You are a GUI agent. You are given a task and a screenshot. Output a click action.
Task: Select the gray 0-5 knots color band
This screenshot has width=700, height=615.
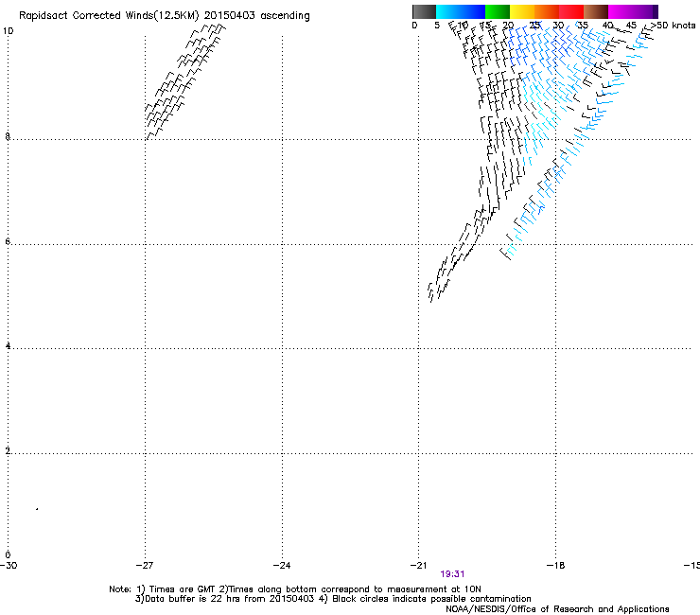tap(424, 11)
